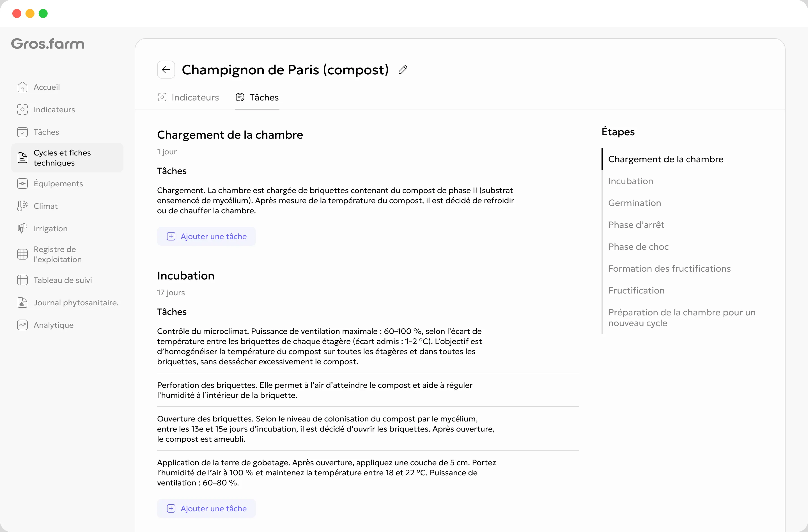Switch to the Indicateurs tab
This screenshot has width=808, height=532.
click(x=188, y=97)
